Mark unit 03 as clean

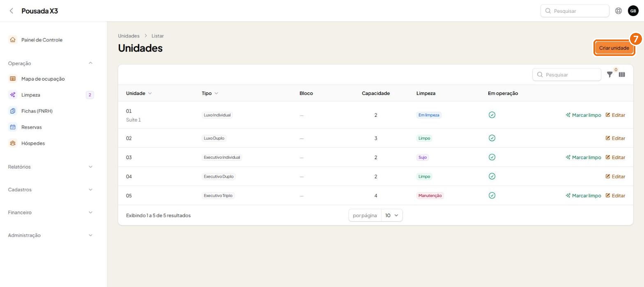(x=583, y=157)
